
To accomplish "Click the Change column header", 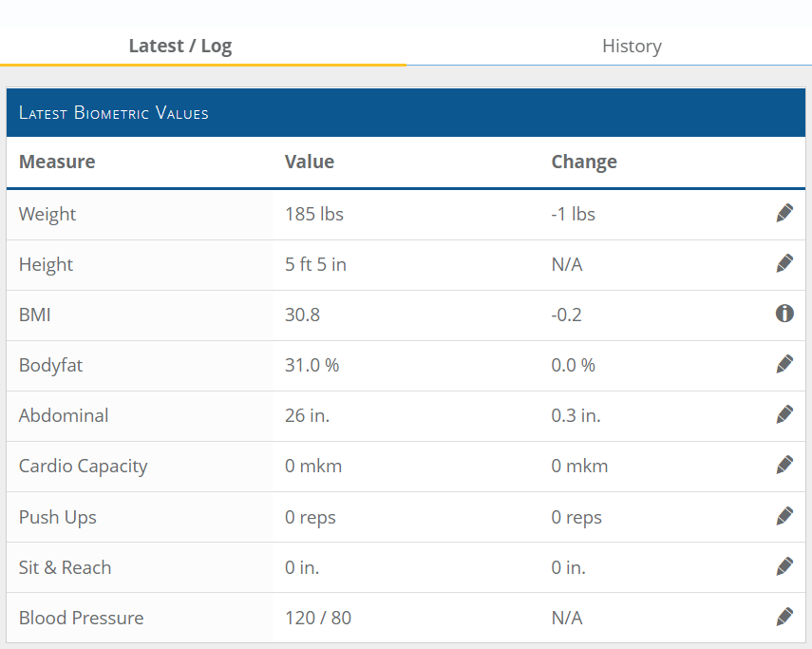I will tap(584, 162).
